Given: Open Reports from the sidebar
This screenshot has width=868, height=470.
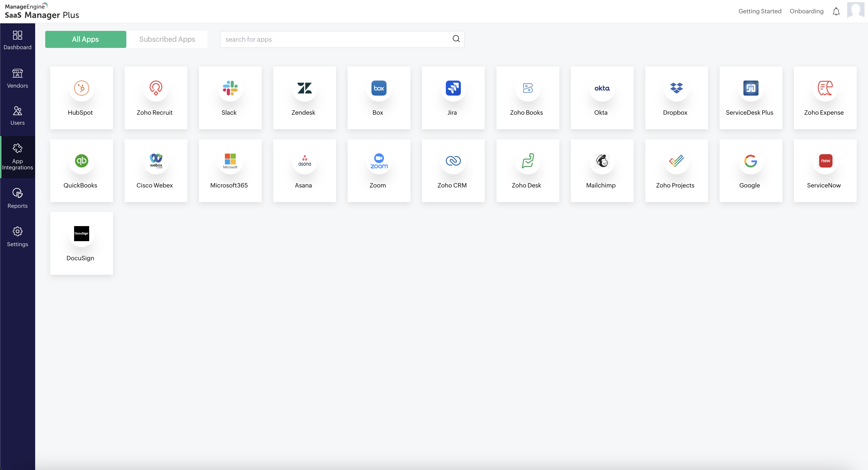Looking at the screenshot, I should tap(18, 198).
